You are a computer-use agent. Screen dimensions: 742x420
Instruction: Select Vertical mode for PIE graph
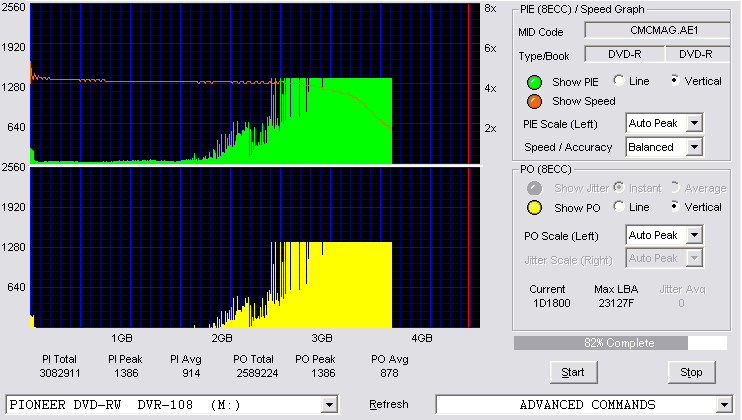click(675, 80)
